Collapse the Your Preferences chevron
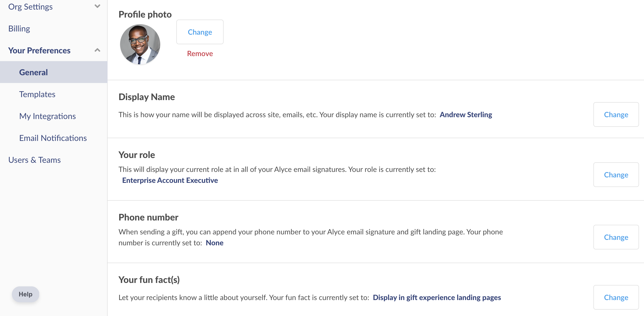644x316 pixels. [x=97, y=50]
